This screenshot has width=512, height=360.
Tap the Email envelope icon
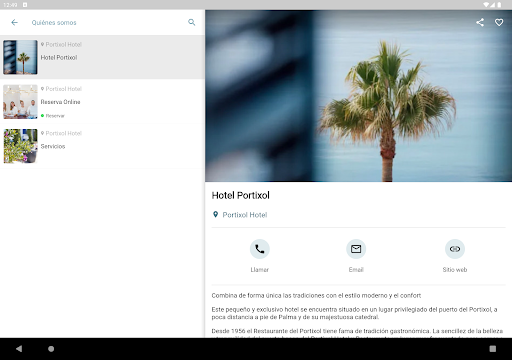click(x=356, y=249)
